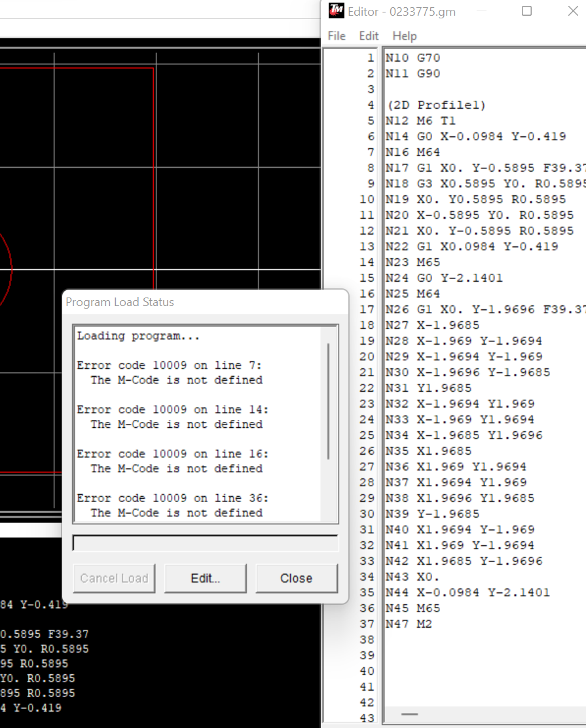Place cursor on the 'N11 G90' line
This screenshot has height=728, width=586.
click(x=413, y=74)
